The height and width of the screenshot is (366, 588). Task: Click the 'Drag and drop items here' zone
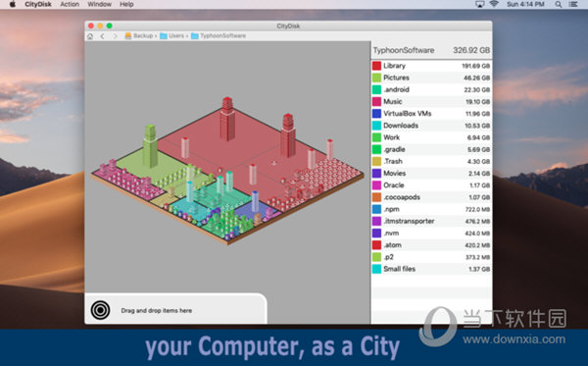pos(175,308)
